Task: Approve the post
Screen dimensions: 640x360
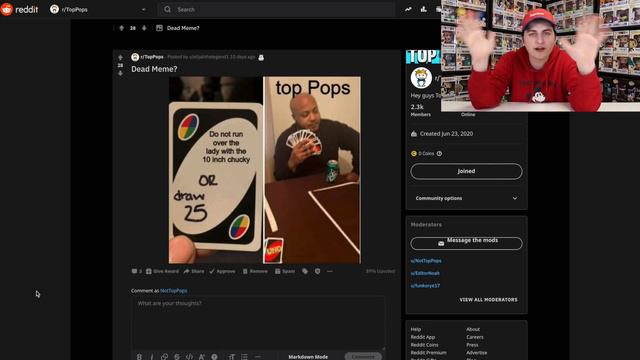Action: [x=222, y=271]
